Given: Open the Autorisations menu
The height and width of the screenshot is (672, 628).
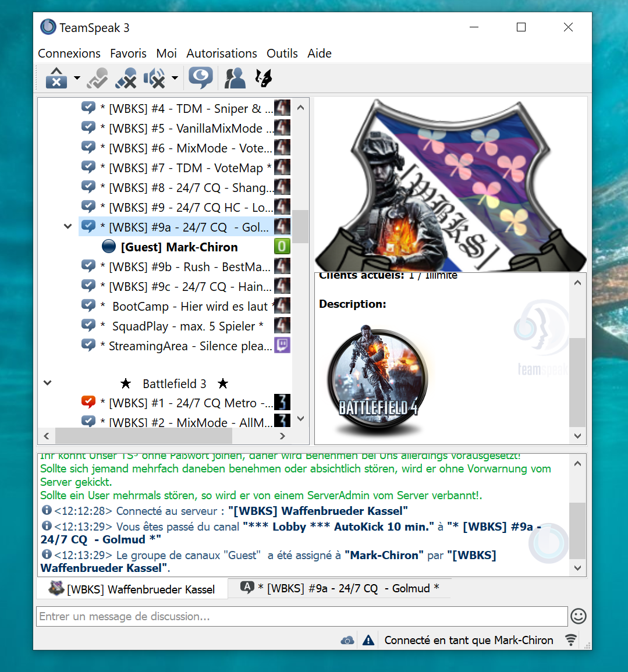Looking at the screenshot, I should (x=221, y=54).
